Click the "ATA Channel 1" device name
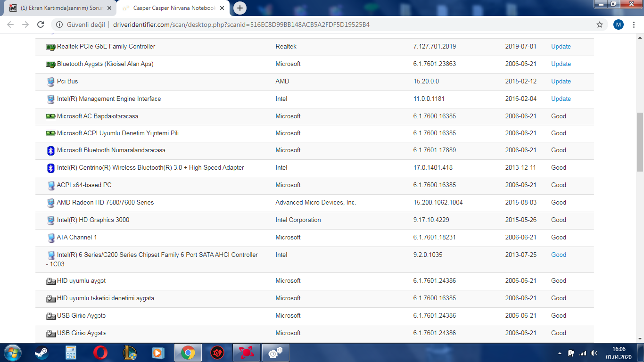The image size is (644, 362). pyautogui.click(x=77, y=238)
